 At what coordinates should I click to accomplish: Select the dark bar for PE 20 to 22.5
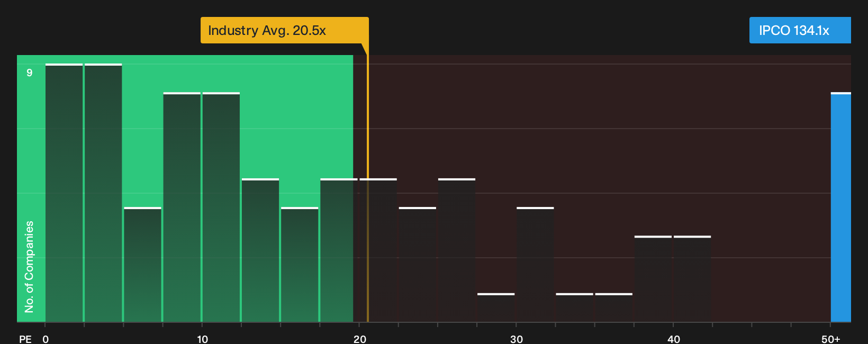click(378, 250)
